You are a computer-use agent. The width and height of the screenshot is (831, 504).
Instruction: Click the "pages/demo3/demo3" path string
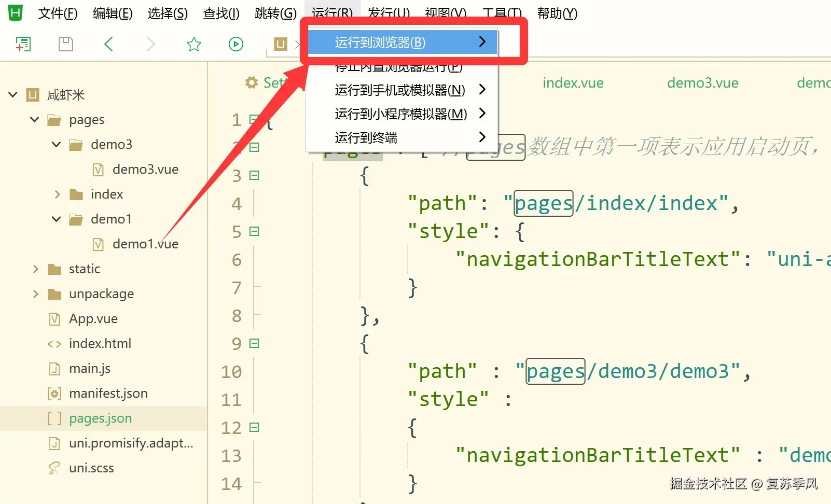[628, 371]
